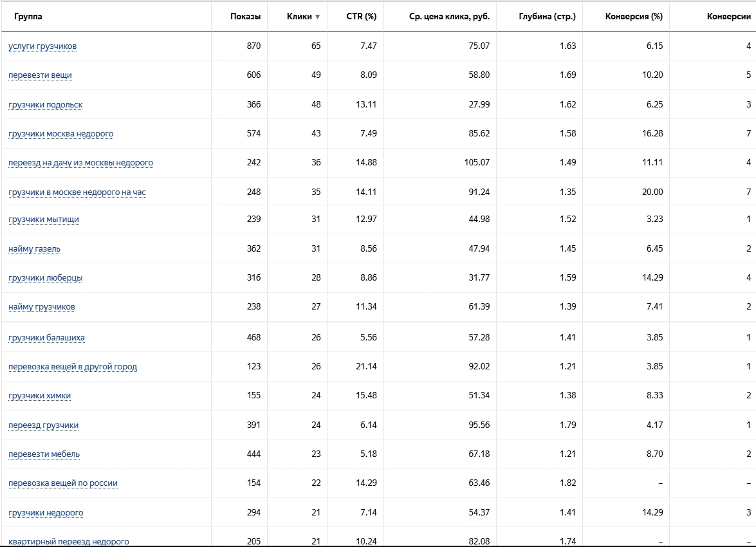
Task: Open the перевезти мебель group link
Action: 44,454
